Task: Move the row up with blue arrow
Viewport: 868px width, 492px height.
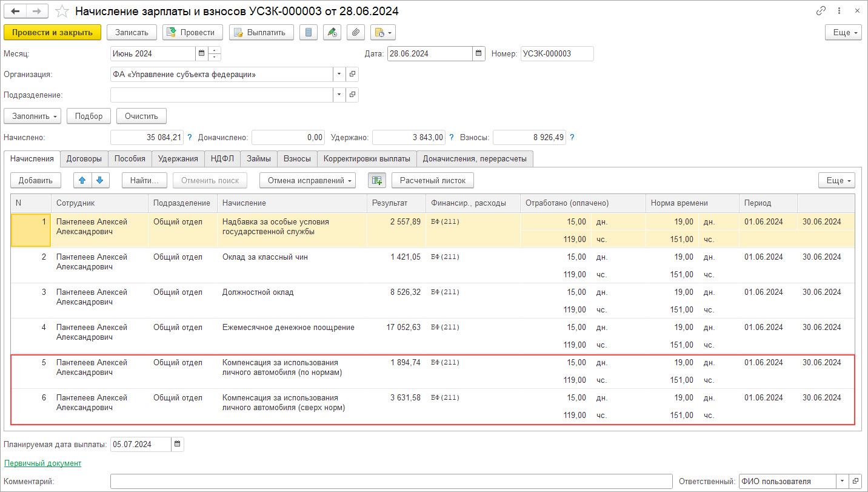Action: click(82, 180)
